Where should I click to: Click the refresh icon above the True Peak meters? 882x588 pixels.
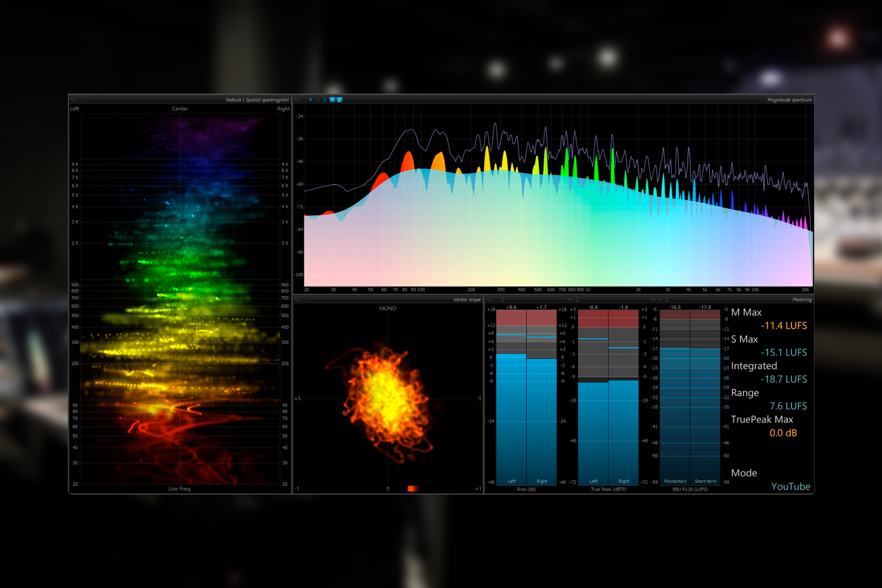tap(577, 299)
